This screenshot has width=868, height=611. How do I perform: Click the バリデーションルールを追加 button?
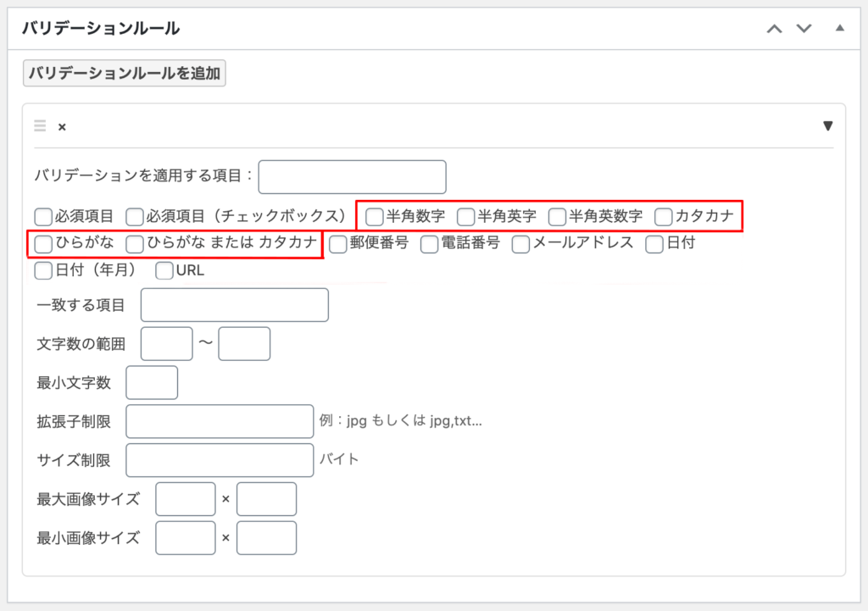[124, 73]
